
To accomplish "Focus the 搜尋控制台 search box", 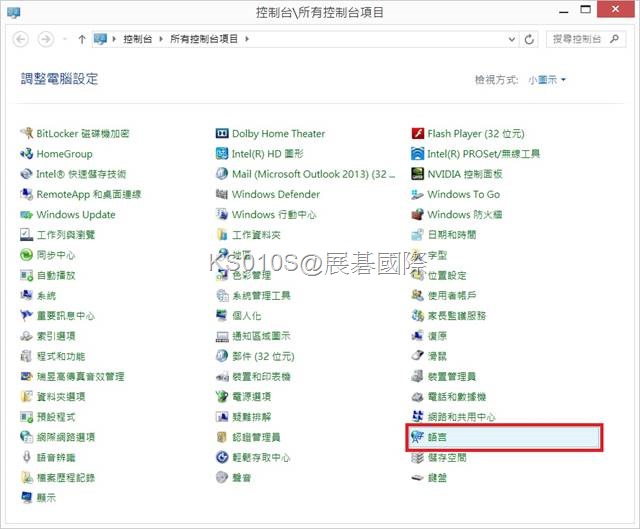I will point(586,39).
